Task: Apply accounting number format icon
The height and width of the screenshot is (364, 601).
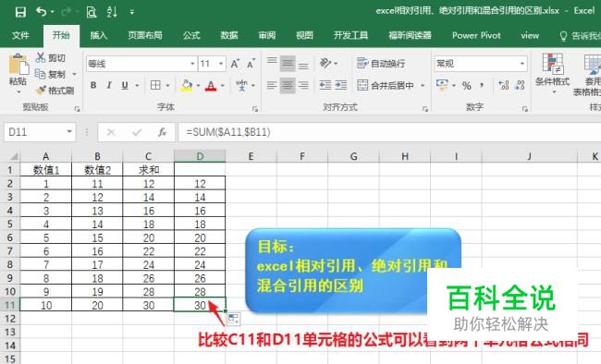Action: click(442, 85)
